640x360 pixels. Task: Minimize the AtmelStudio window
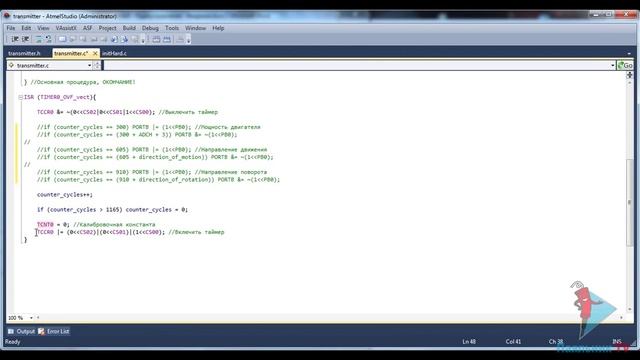click(x=596, y=14)
